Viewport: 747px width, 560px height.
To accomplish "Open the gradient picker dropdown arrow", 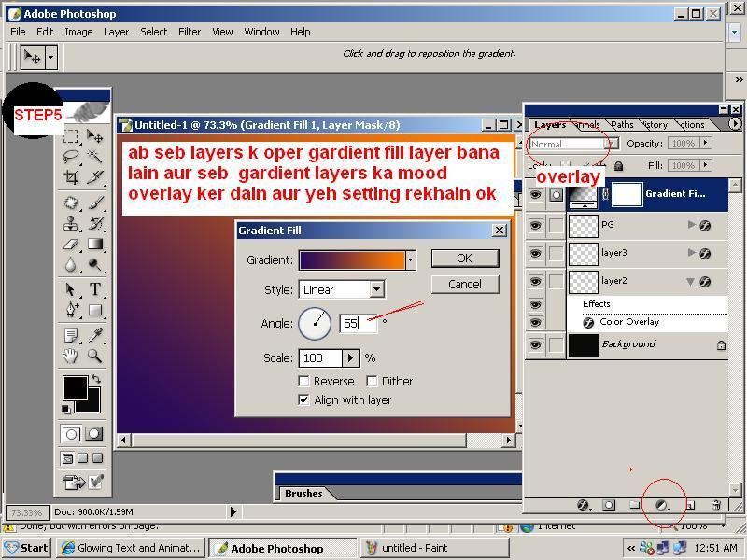I will pyautogui.click(x=411, y=260).
